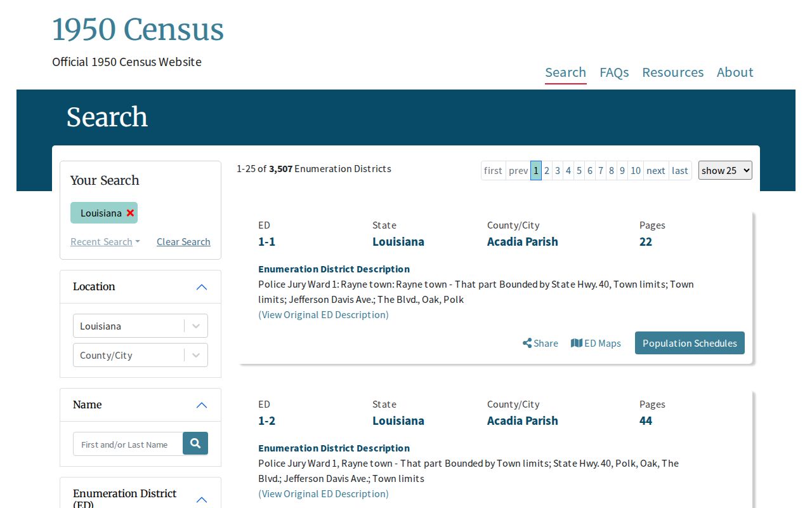812x508 pixels.
Task: Go to results page 2
Action: tap(547, 170)
